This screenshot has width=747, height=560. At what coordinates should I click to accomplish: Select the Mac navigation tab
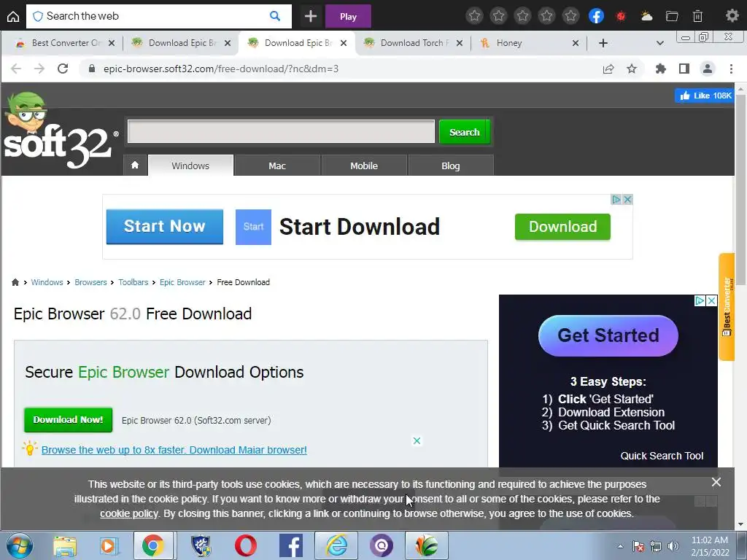click(277, 166)
